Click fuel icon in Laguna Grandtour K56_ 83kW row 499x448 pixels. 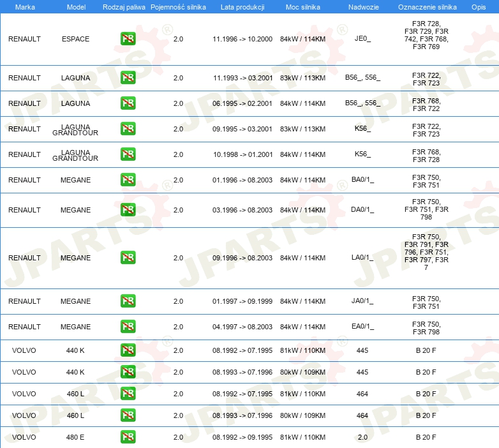click(x=128, y=128)
